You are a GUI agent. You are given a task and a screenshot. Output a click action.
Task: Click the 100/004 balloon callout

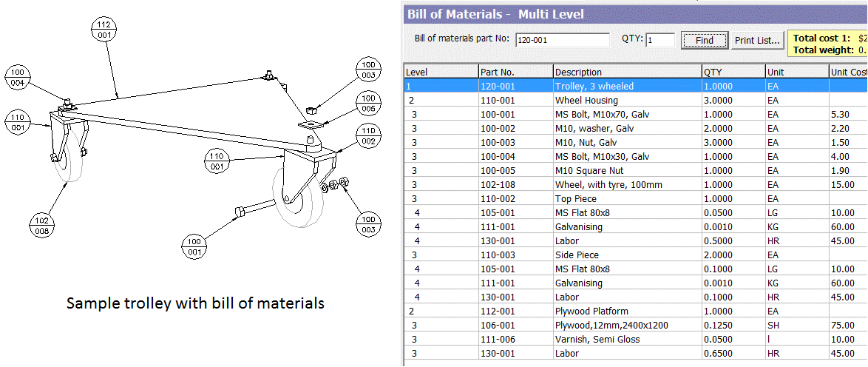[18, 78]
